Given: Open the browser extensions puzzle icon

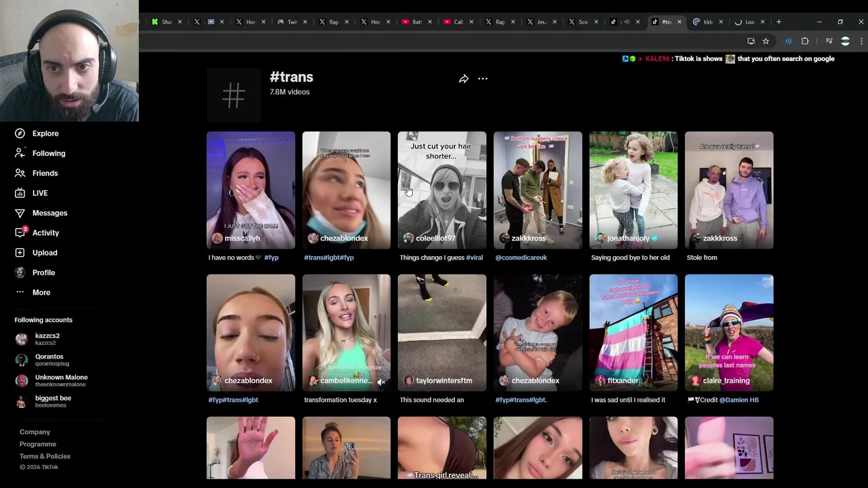Looking at the screenshot, I should 805,41.
